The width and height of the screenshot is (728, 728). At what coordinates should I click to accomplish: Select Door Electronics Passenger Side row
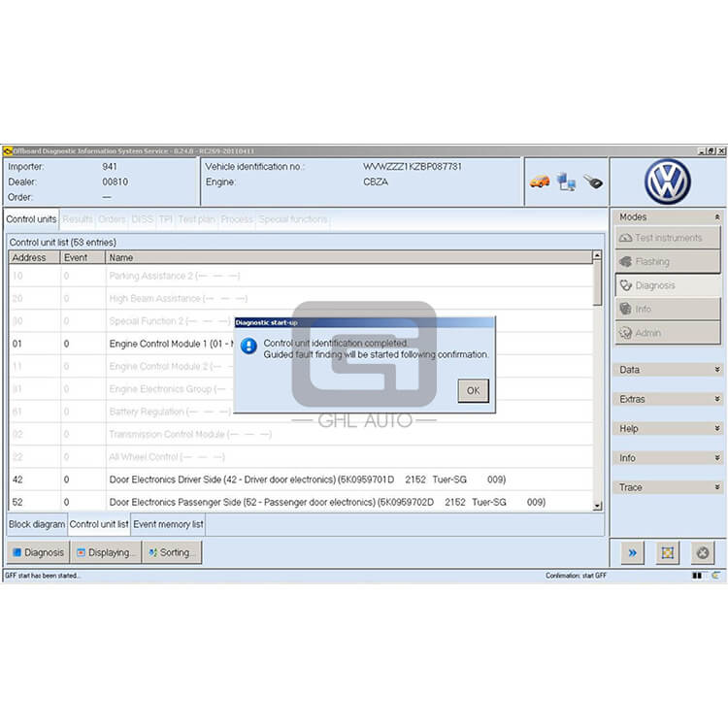tap(301, 502)
